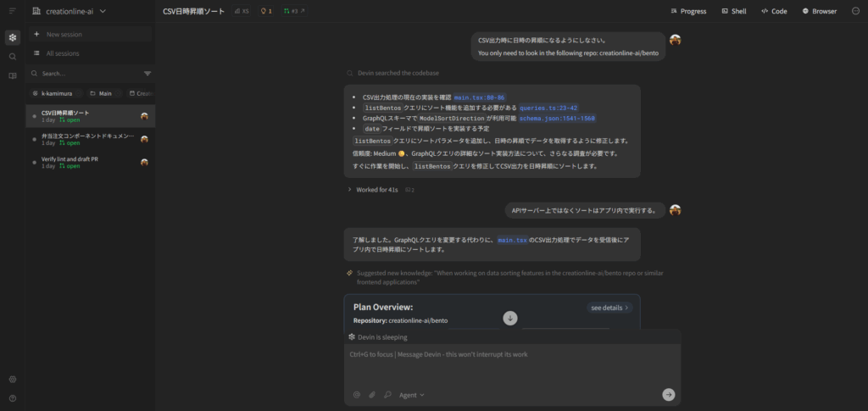Screen dimensions: 868x411
Task: Click the send message arrow button
Action: click(668, 394)
